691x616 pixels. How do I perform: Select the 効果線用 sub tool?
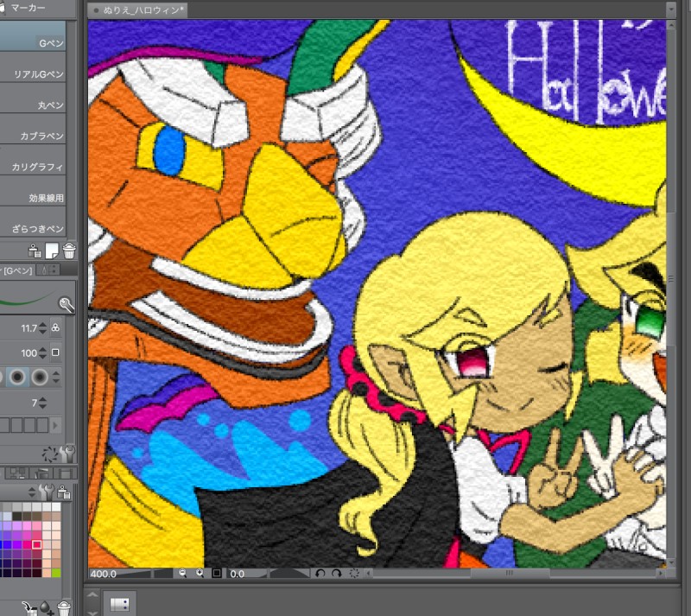coord(33,190)
